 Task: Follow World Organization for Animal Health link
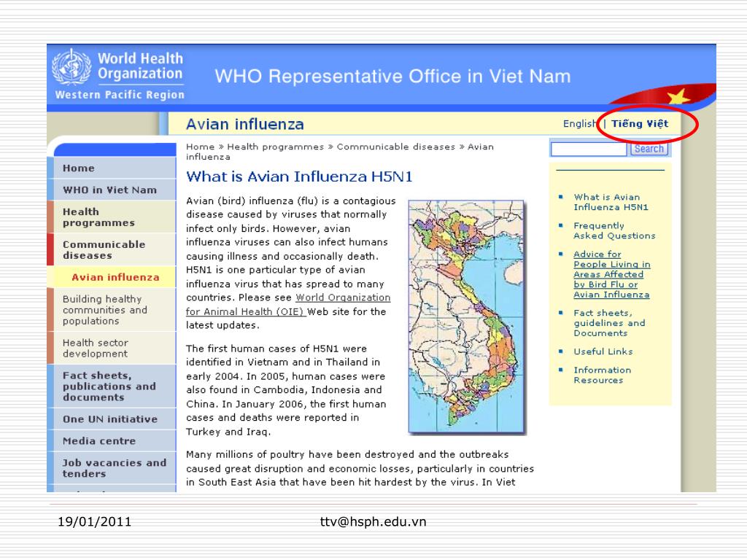point(288,304)
